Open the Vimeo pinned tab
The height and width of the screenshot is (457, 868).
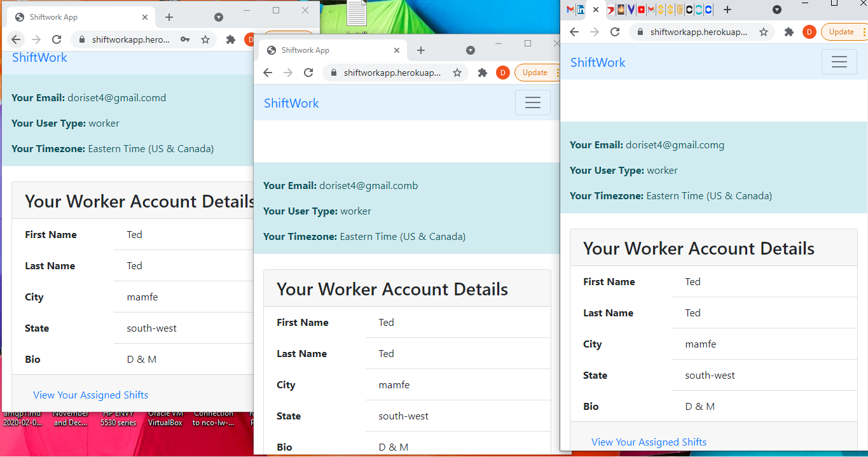coord(631,10)
